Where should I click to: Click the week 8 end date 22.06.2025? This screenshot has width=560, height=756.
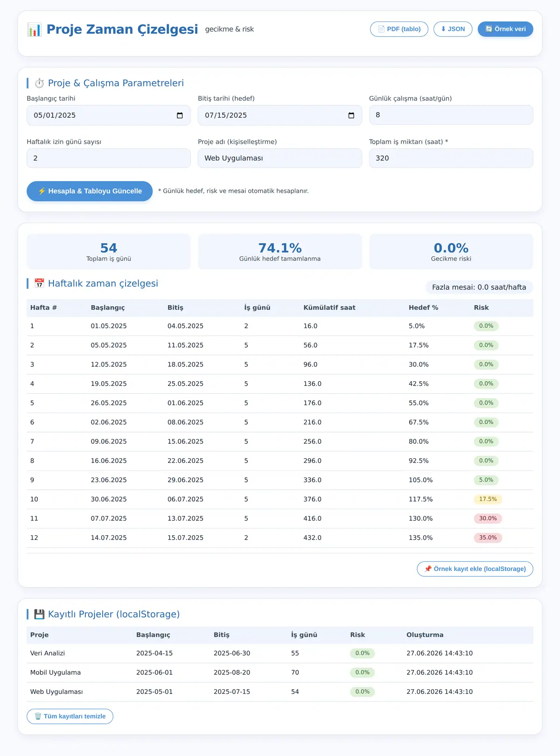[185, 461]
